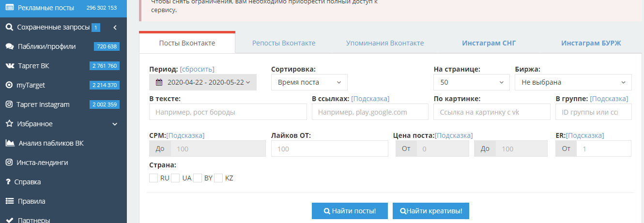Click the 720 638 counter badge
This screenshot has height=223, width=644.
pyautogui.click(x=107, y=46)
